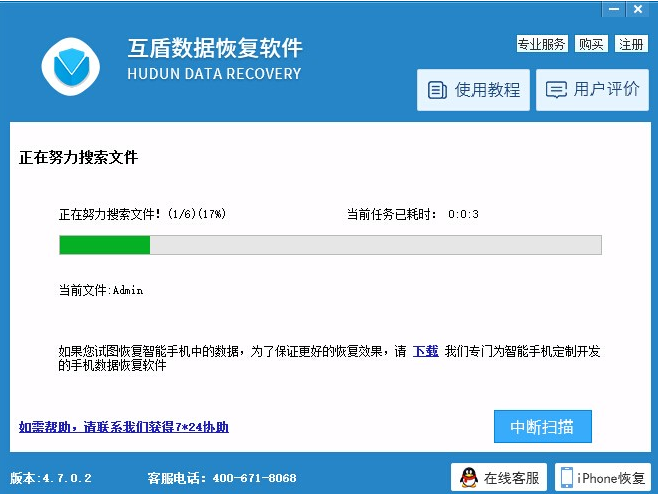Click the phone icon beside iPhone恢复
This screenshot has width=658, height=494.
(567, 477)
